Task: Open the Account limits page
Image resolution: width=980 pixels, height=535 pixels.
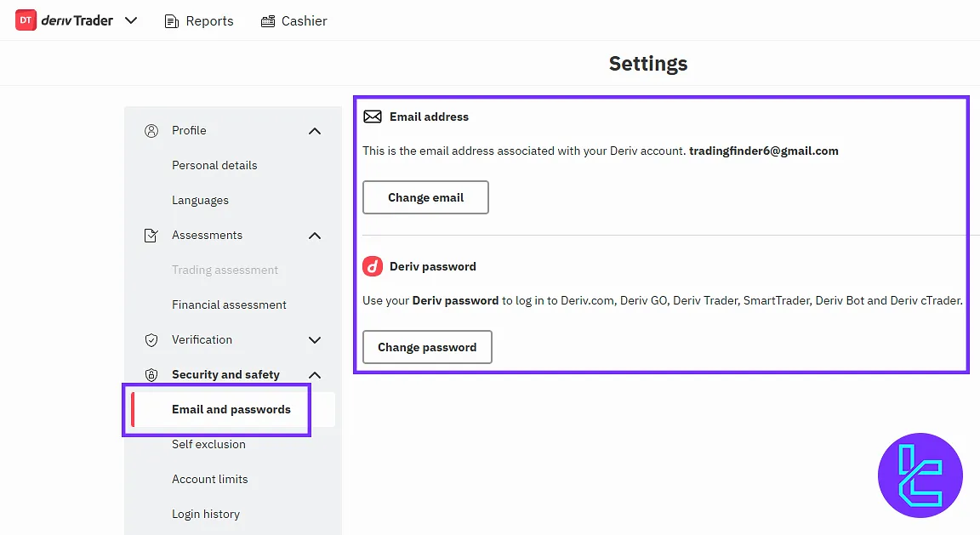Action: (210, 480)
